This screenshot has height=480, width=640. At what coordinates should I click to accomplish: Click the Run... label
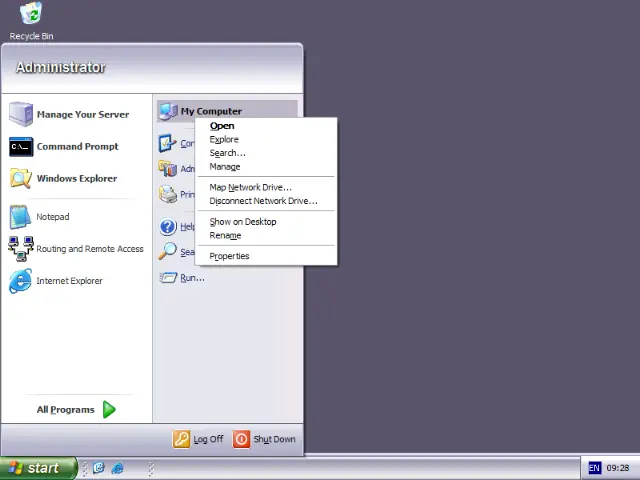coord(192,278)
